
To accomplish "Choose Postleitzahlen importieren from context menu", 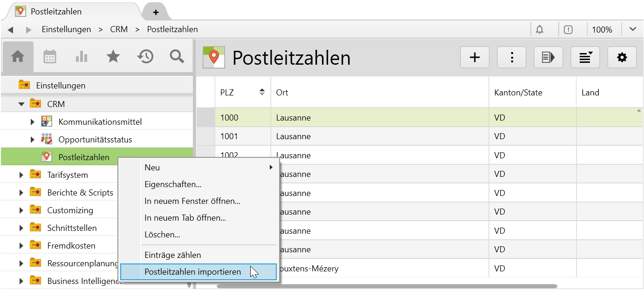I will (x=193, y=272).
